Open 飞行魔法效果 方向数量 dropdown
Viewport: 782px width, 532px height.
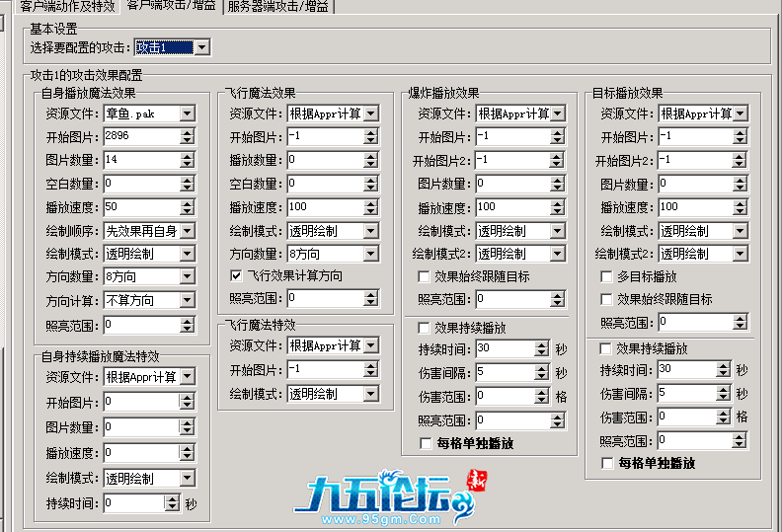point(370,254)
